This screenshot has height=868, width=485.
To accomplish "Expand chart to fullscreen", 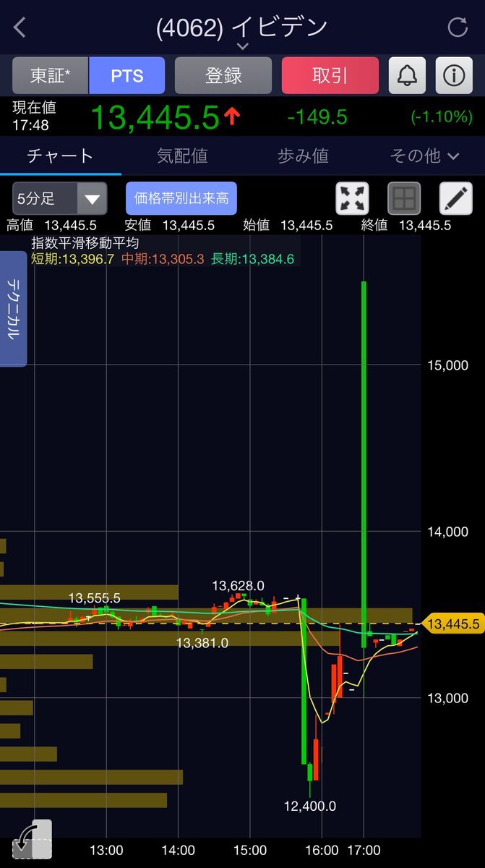I will pos(352,198).
